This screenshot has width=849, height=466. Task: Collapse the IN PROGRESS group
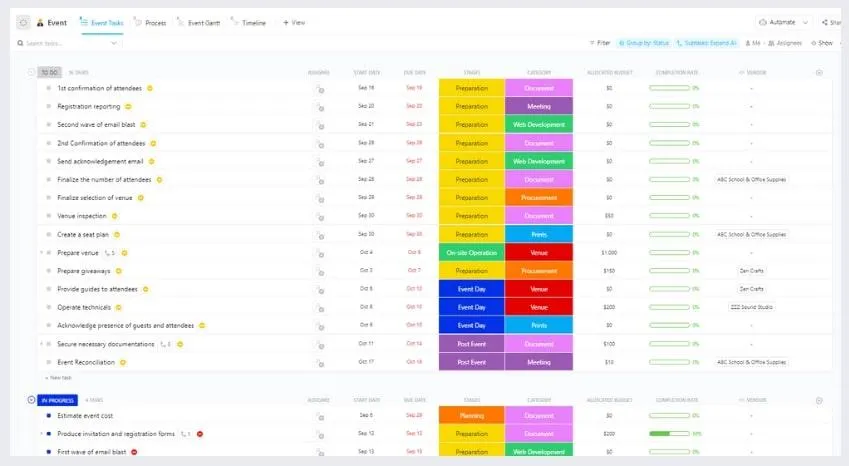[x=31, y=400]
